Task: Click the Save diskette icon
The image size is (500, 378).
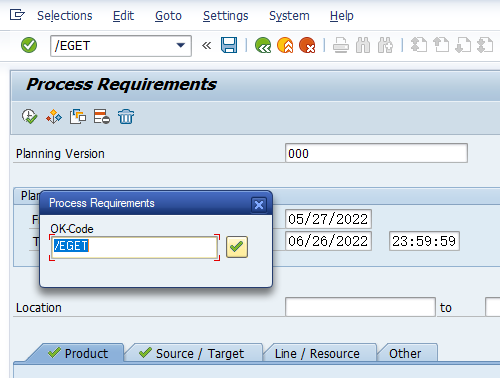Action: tap(229, 45)
